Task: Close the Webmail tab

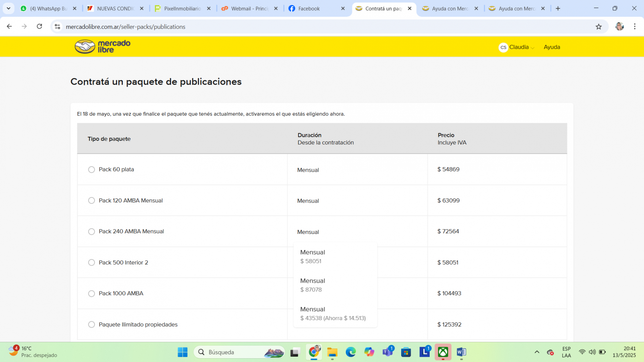Action: coord(276,8)
